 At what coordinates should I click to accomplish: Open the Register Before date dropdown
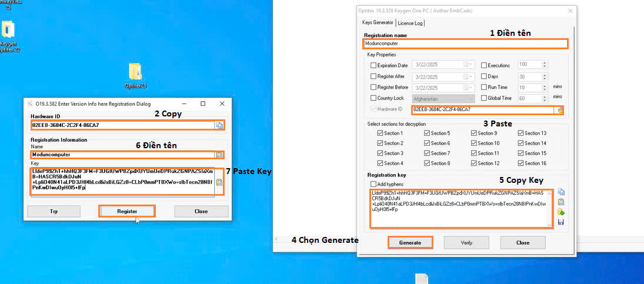469,88
